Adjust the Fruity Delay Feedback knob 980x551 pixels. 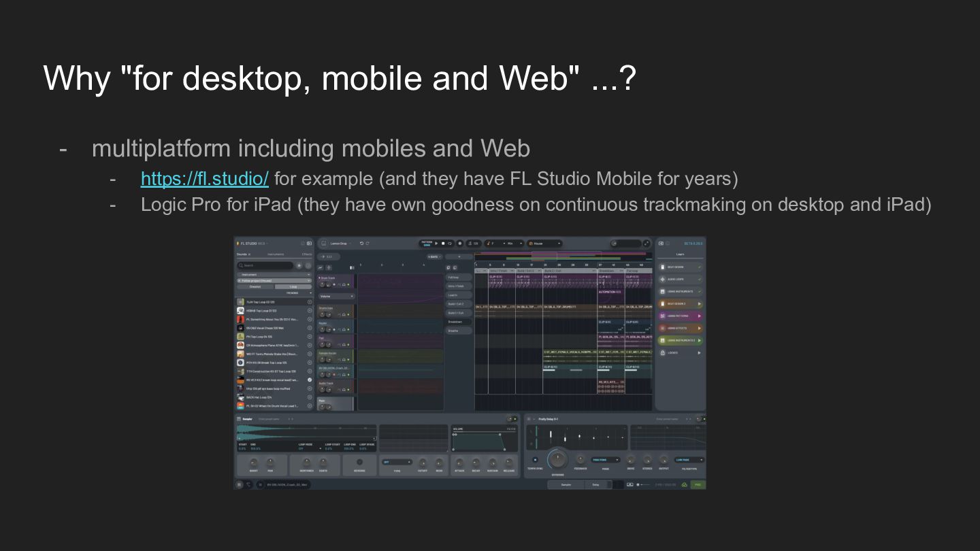pyautogui.click(x=580, y=460)
